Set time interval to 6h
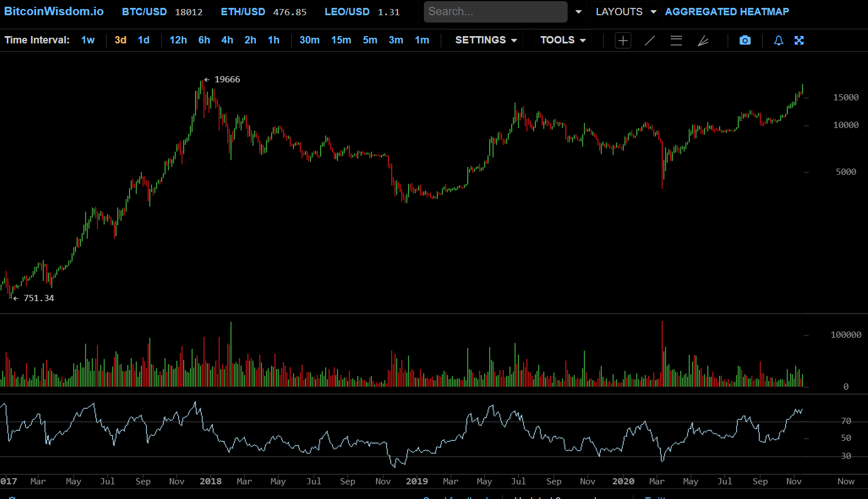This screenshot has height=499, width=868. pyautogui.click(x=204, y=40)
